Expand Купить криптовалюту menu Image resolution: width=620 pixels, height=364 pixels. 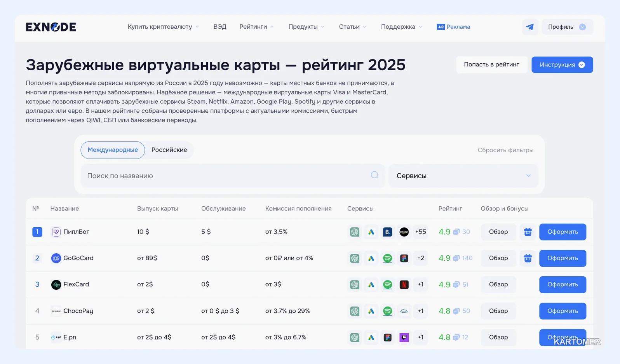tap(163, 27)
